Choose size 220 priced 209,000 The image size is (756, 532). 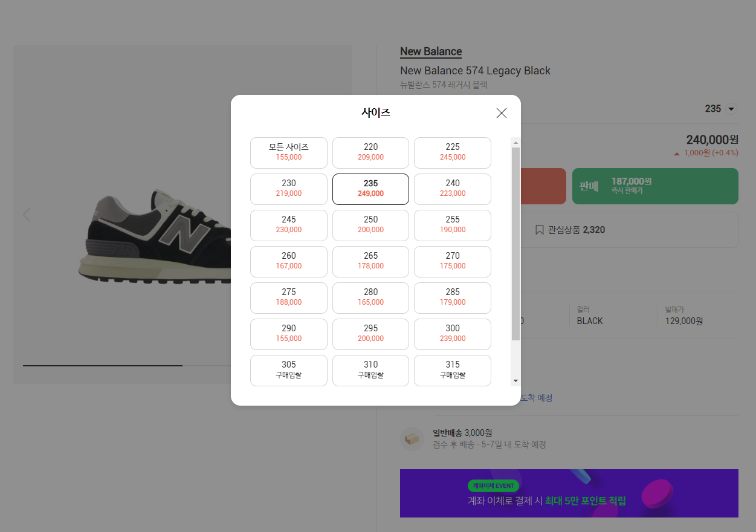pyautogui.click(x=370, y=153)
